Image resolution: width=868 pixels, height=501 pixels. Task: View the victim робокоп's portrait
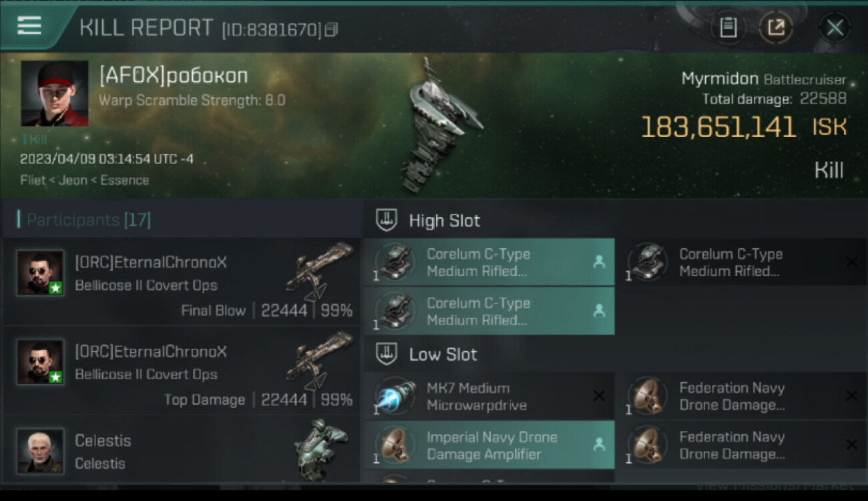[55, 94]
